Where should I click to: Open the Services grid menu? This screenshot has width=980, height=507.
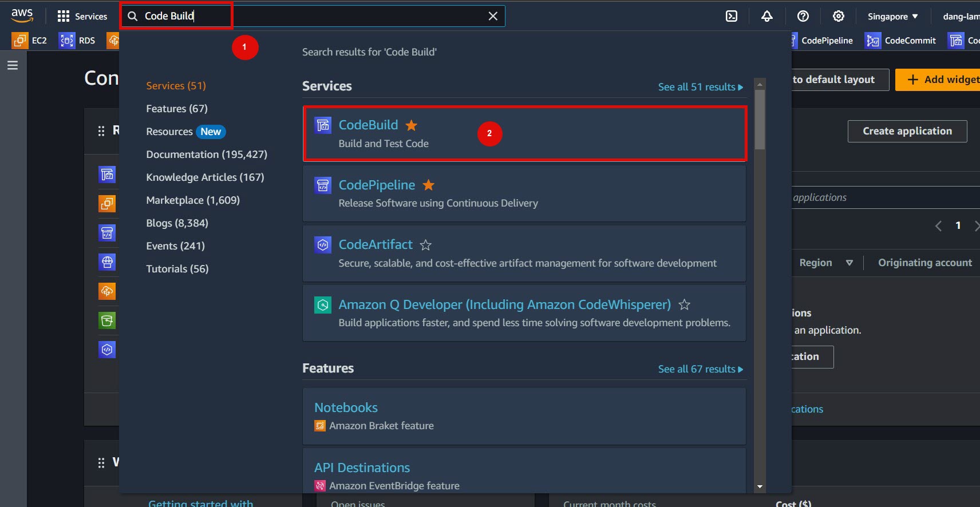click(82, 16)
